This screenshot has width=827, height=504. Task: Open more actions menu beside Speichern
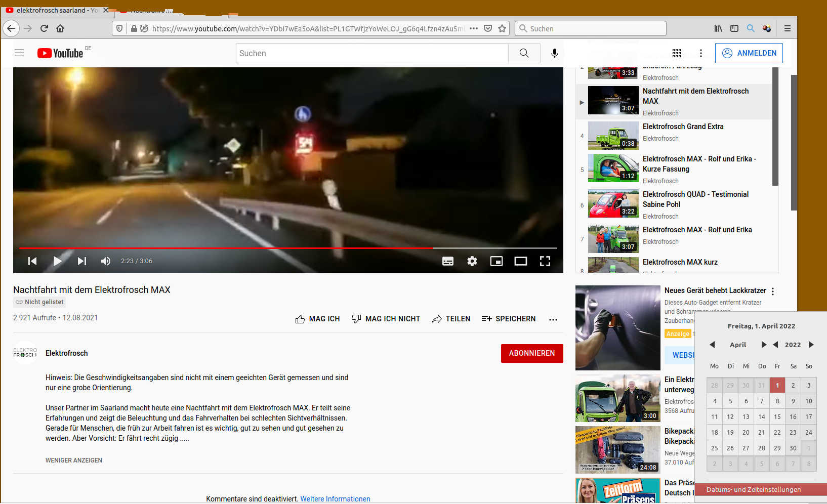coord(553,319)
